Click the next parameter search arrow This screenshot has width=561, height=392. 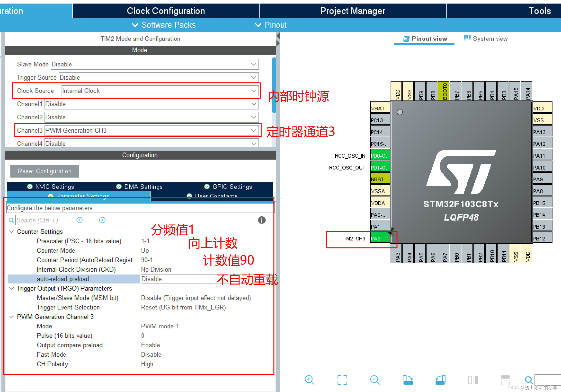(102, 220)
